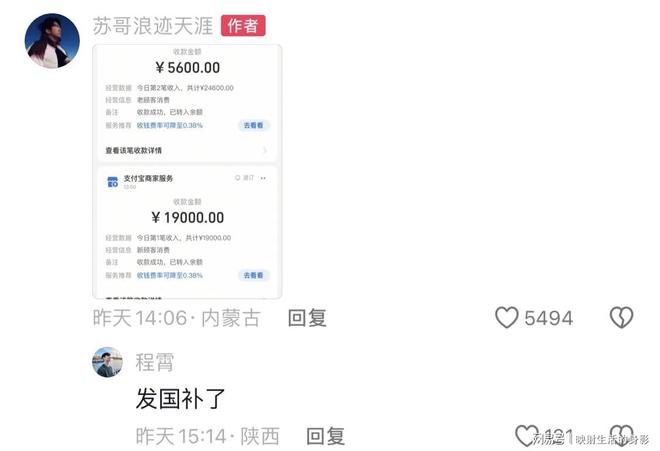The width and height of the screenshot is (660, 451).
Task: Tap the 发国补了 comment text
Action: (x=180, y=399)
